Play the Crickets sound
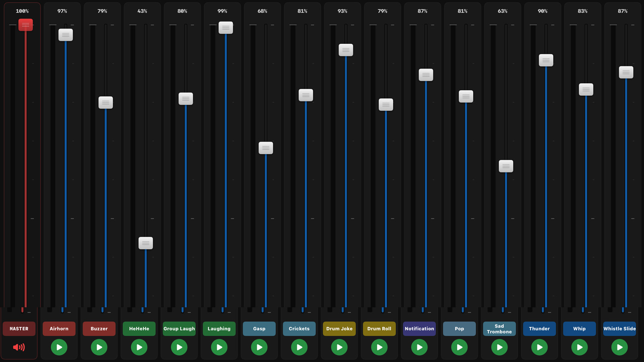Viewport: 644px width, 362px height. click(x=299, y=347)
